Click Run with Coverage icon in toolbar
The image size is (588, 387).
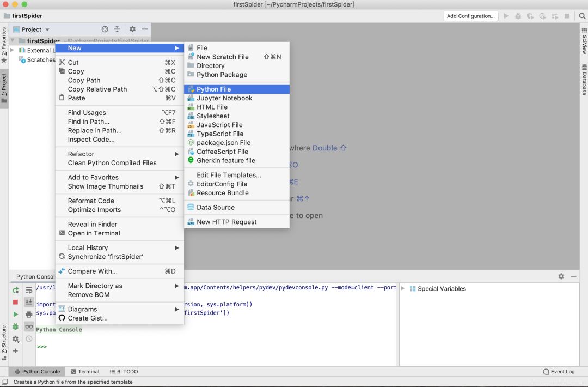click(x=530, y=16)
